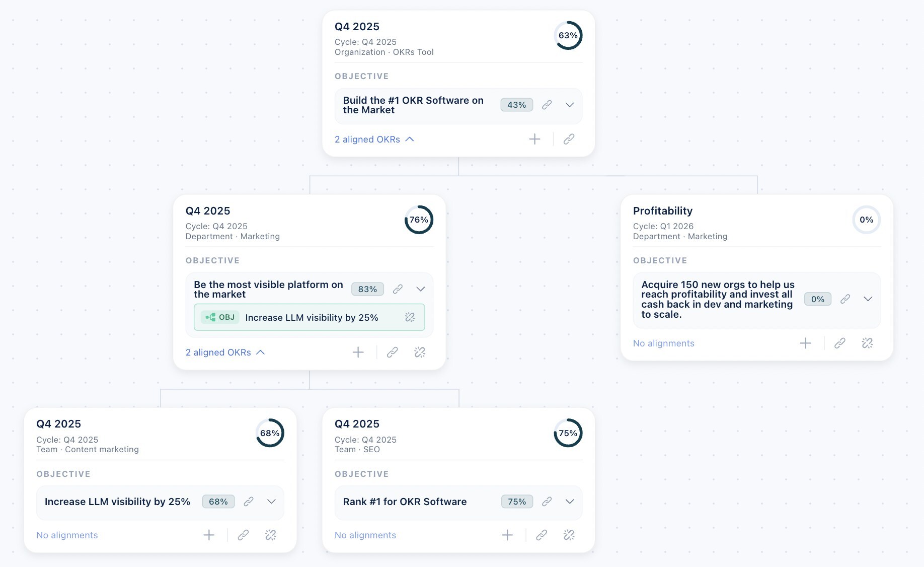Expand Increase LLM visibility objective in Content marketing card
This screenshot has height=567, width=924.
tap(271, 502)
